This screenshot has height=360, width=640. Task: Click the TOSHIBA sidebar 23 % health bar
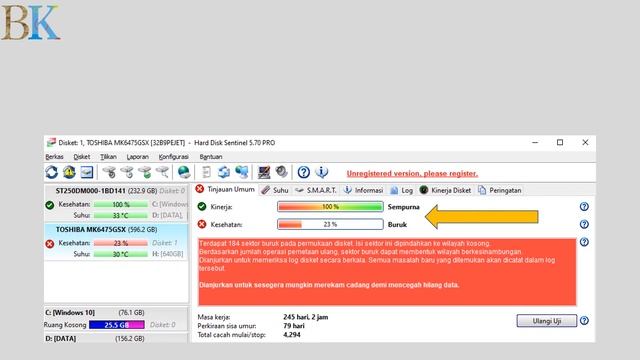(x=121, y=243)
